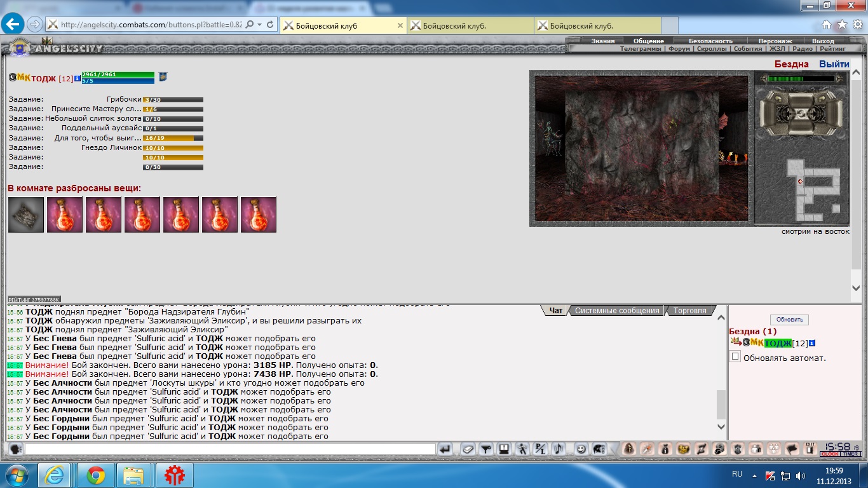Switch to the second Бойцовский клуб. browser tab
868x488 pixels.
coord(470,25)
